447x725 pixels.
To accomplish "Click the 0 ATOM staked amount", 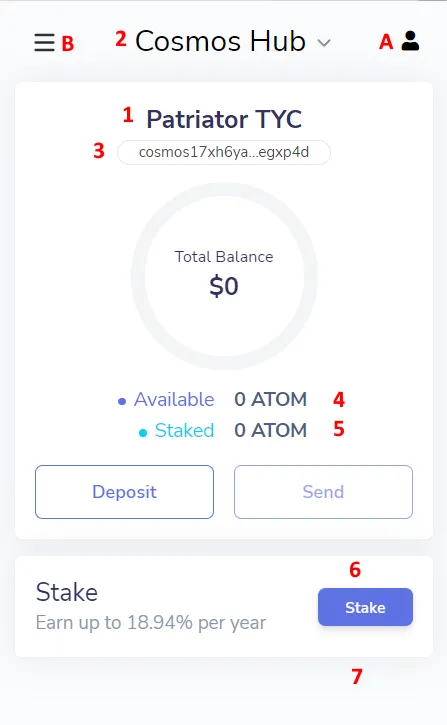I will (270, 430).
